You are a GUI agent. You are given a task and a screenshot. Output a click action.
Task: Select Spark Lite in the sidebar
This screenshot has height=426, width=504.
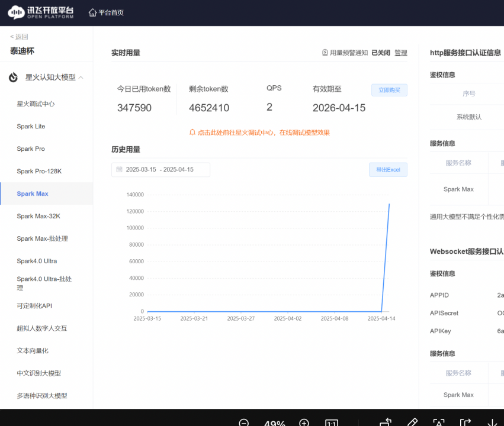[x=31, y=126]
